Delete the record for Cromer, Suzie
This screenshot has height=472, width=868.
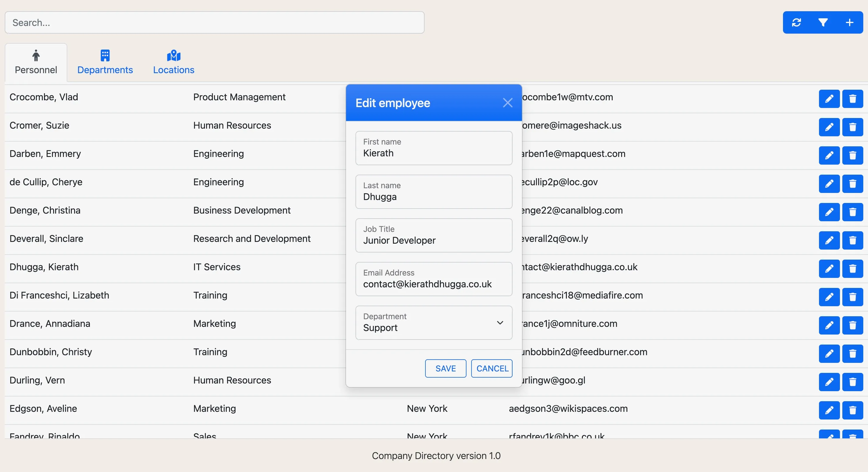pyautogui.click(x=853, y=127)
